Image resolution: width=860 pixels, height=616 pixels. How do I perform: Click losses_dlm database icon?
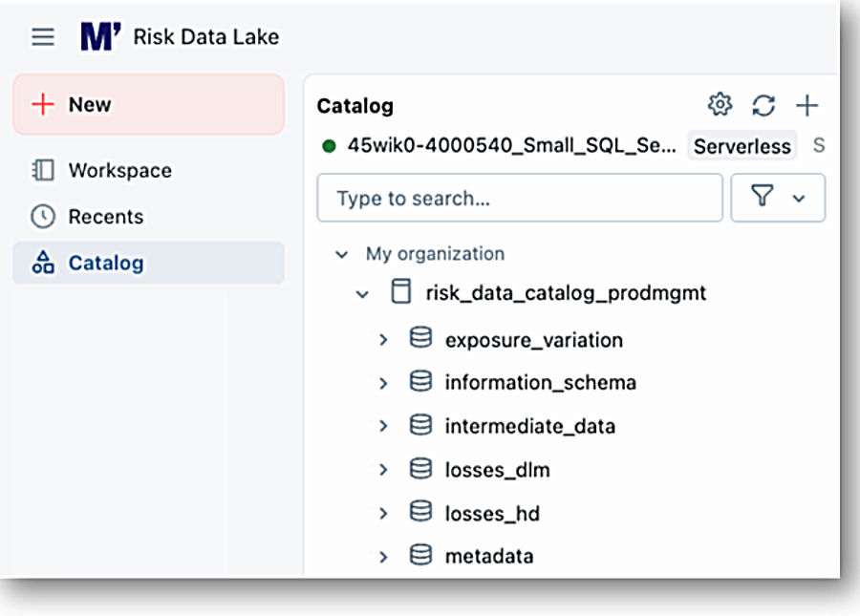click(420, 469)
